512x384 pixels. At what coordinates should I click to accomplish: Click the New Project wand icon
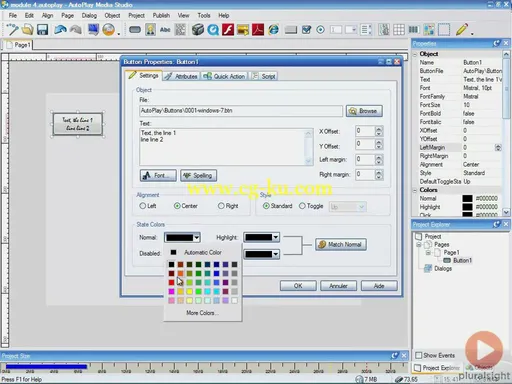click(12, 30)
